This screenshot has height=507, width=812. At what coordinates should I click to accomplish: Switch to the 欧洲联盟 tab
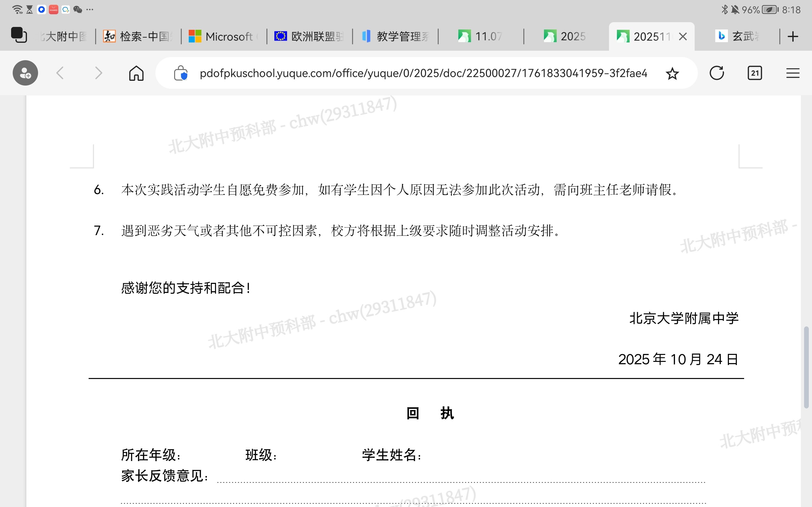click(309, 36)
